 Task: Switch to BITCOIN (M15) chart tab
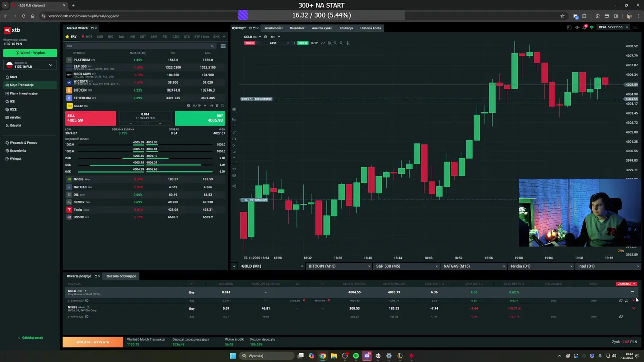pyautogui.click(x=338, y=266)
